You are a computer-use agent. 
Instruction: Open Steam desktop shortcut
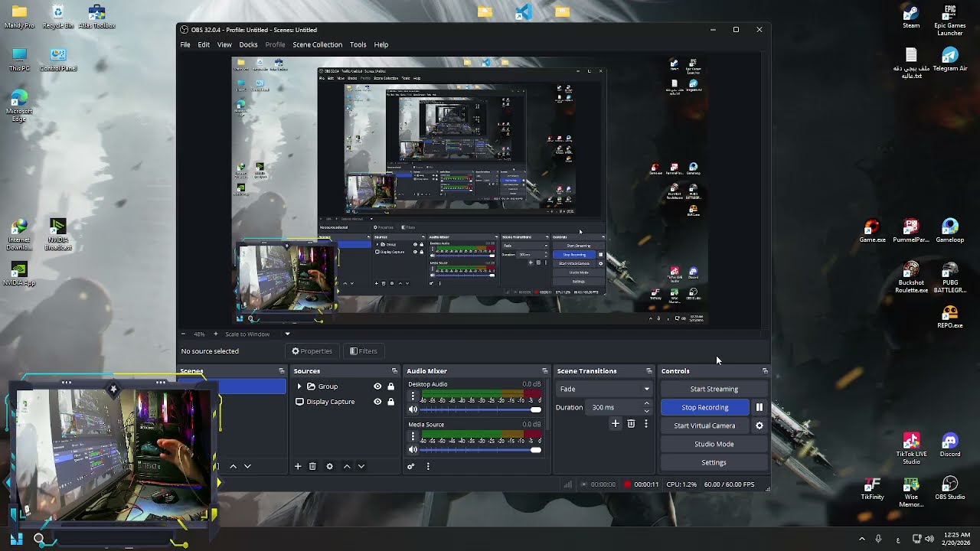point(911,16)
